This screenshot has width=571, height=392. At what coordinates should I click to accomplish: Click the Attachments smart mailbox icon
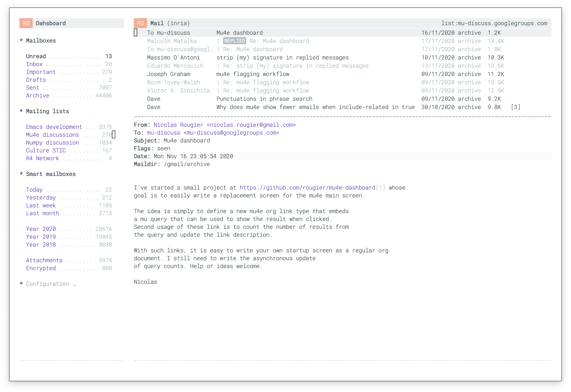43,261
